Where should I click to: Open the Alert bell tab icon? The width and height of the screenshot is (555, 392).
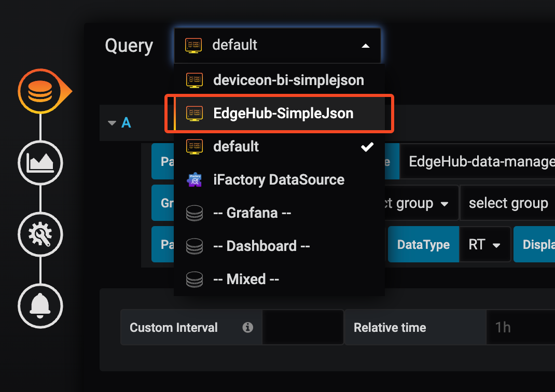40,306
